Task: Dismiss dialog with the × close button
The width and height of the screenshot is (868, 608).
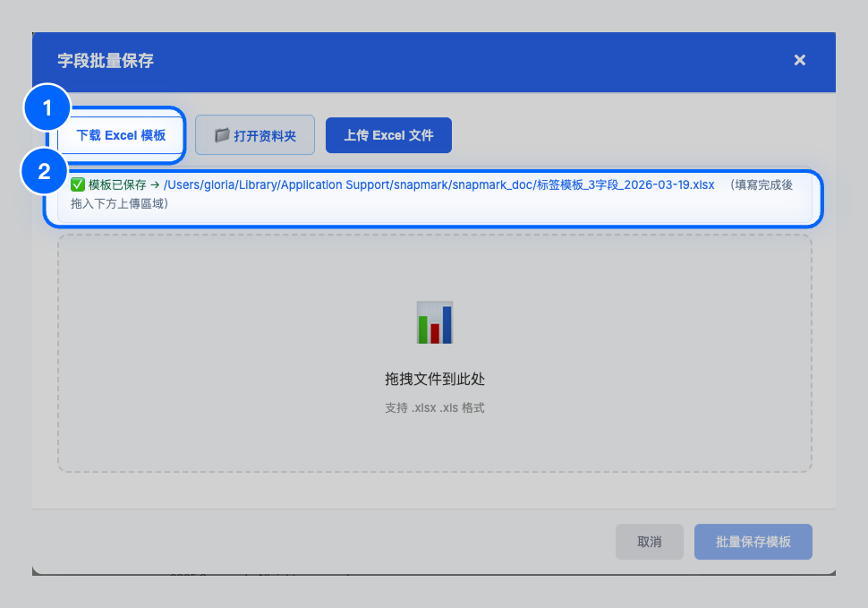Action: point(799,60)
